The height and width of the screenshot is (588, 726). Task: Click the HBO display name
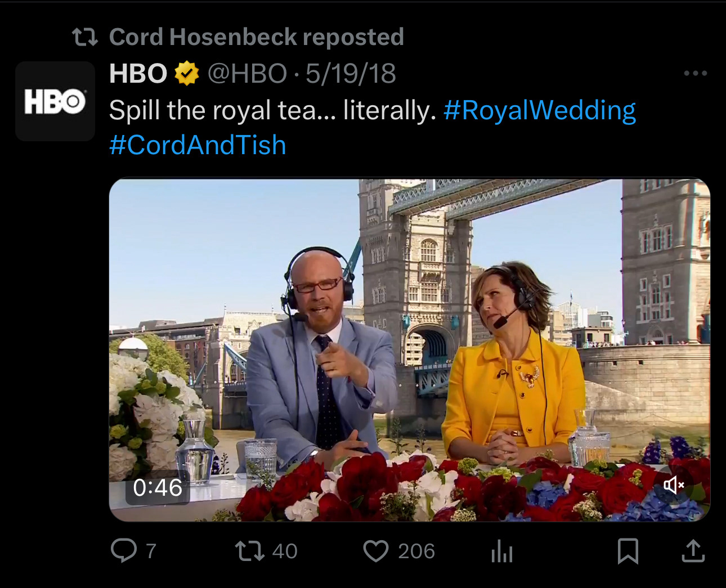(138, 74)
